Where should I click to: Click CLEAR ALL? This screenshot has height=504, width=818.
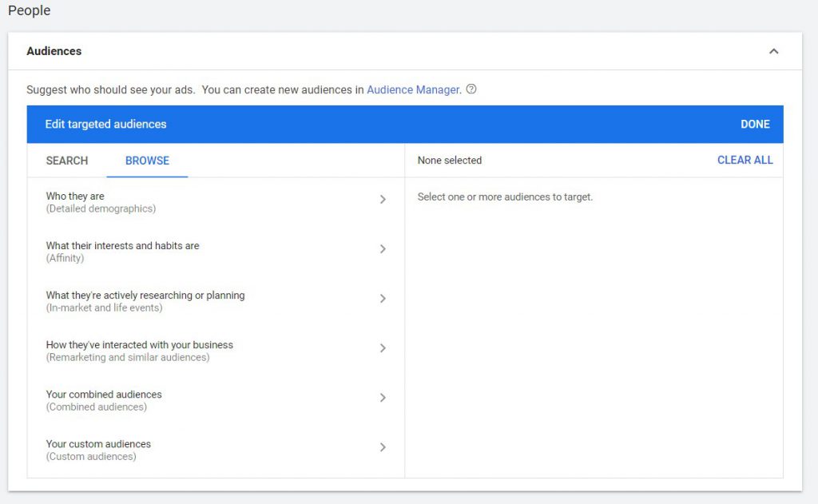[745, 161]
